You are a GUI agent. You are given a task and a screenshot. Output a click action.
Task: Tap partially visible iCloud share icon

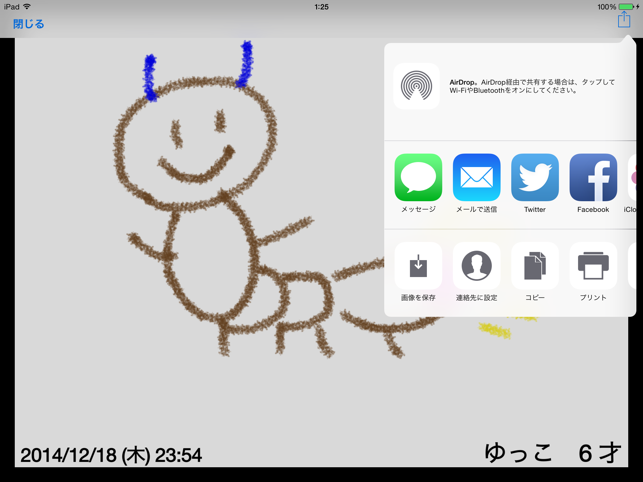(x=632, y=177)
